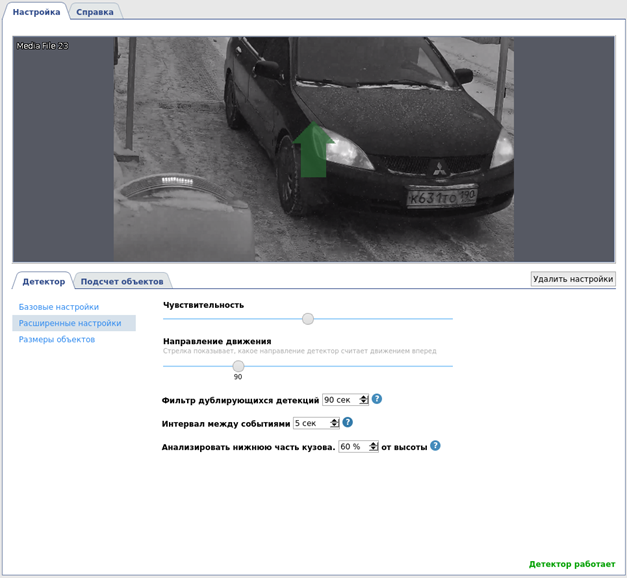Screen dimensions: 627x578
Task: Open the Настройка tab
Action: tap(37, 12)
